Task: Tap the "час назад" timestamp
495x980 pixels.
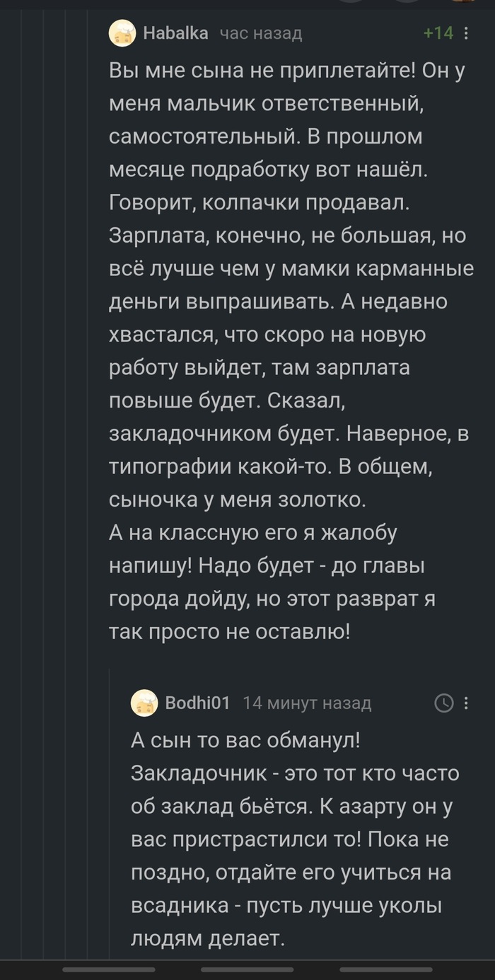Action: 260,33
